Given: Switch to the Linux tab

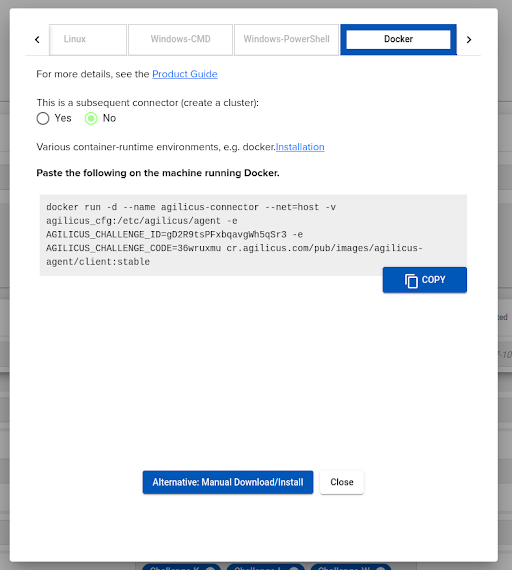Looking at the screenshot, I should [88, 39].
